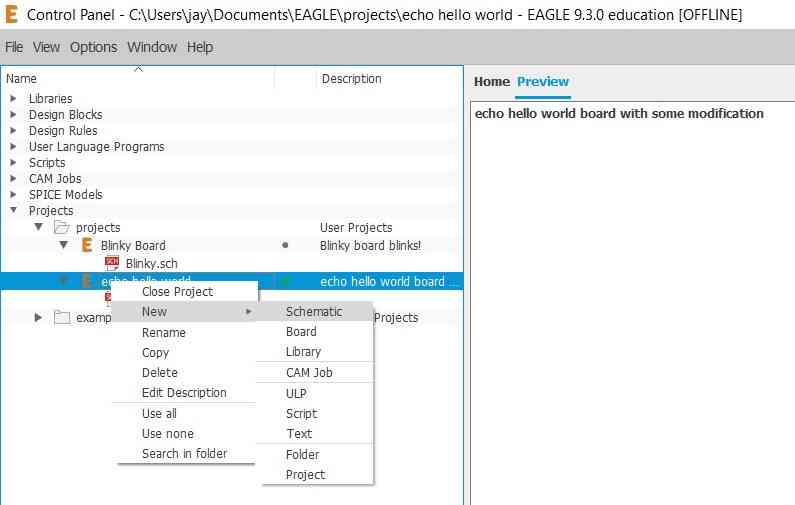Click the EAGLE project icon beside Blinky Board
The height and width of the screenshot is (505, 795).
pos(87,245)
